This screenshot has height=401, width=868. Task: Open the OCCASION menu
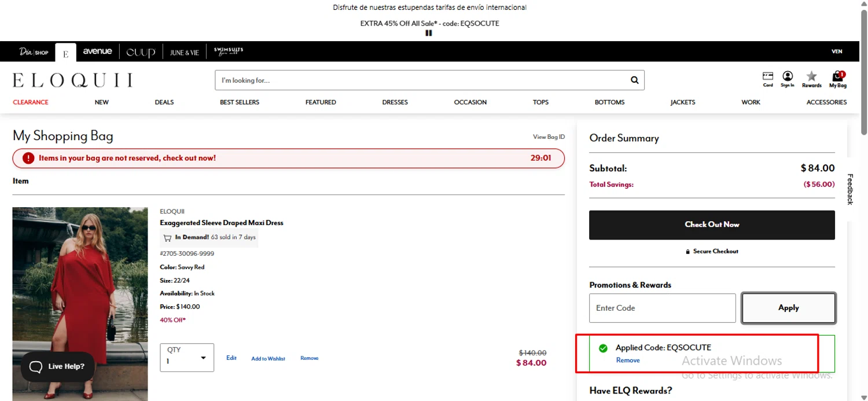coord(470,102)
